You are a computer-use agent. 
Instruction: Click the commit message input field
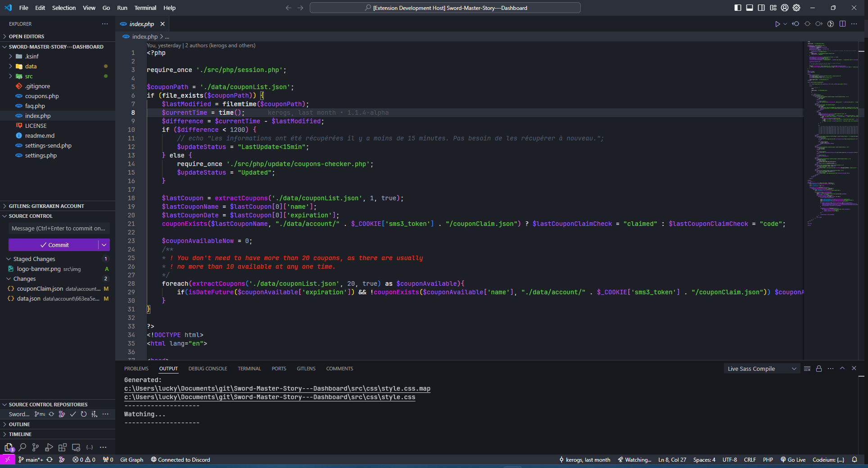click(x=59, y=228)
